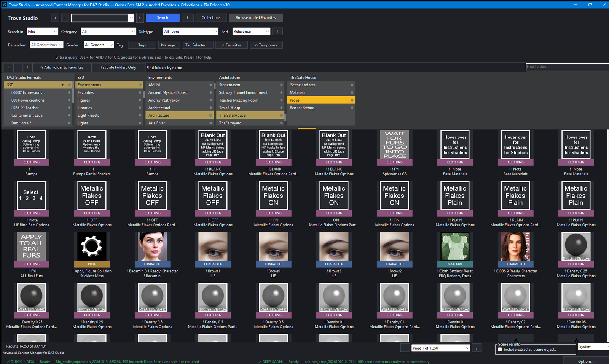This screenshot has height=364, width=609.
Task: Toggle Favorite Folders Only
Action: (x=118, y=67)
